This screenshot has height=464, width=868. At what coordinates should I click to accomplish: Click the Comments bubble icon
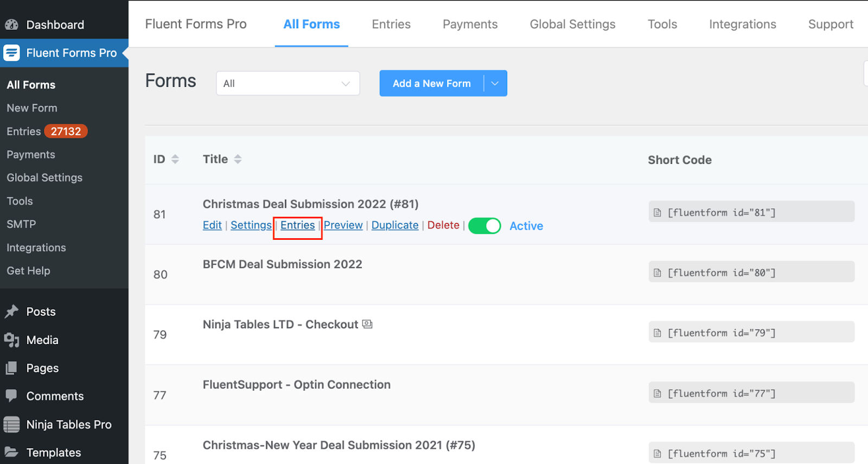[11, 396]
